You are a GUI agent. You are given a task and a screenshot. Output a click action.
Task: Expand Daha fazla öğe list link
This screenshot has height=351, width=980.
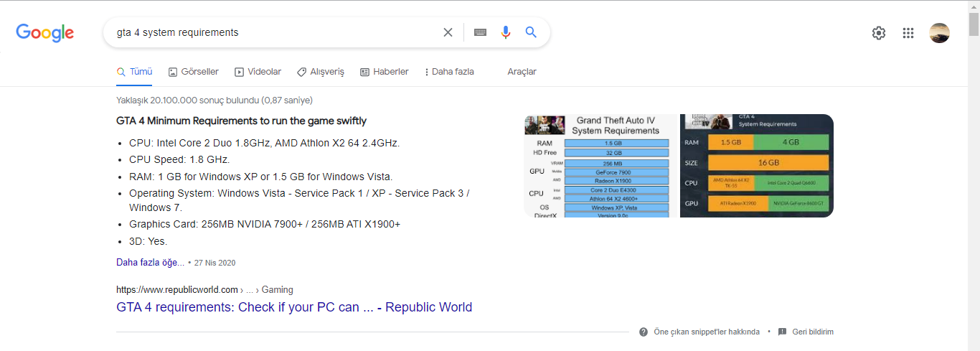pos(150,263)
